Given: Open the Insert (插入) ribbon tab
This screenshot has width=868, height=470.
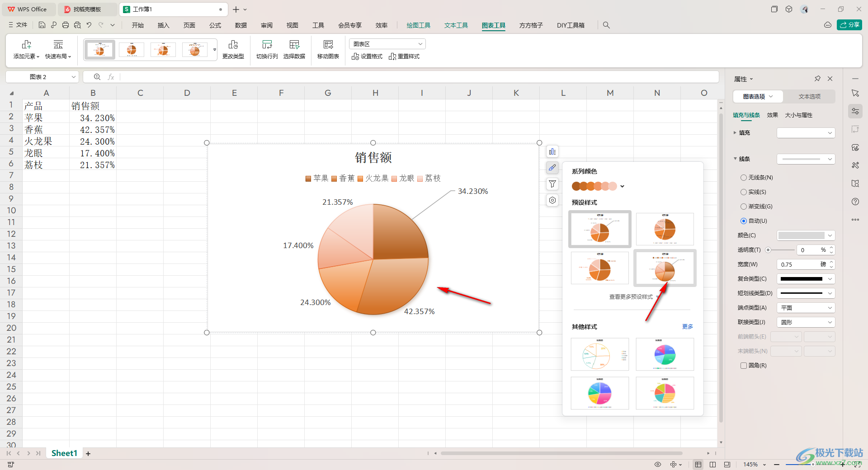Looking at the screenshot, I should (x=163, y=25).
